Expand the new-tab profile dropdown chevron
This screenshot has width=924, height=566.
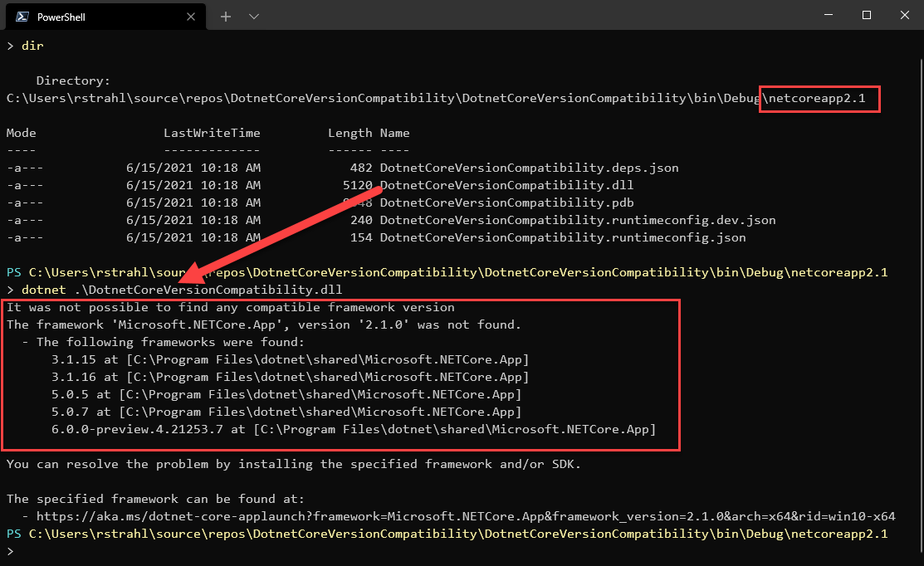[x=254, y=17]
